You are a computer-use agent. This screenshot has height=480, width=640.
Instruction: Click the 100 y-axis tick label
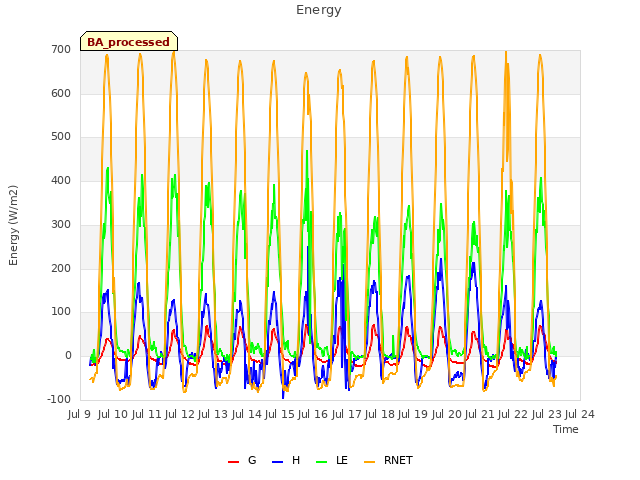61,312
